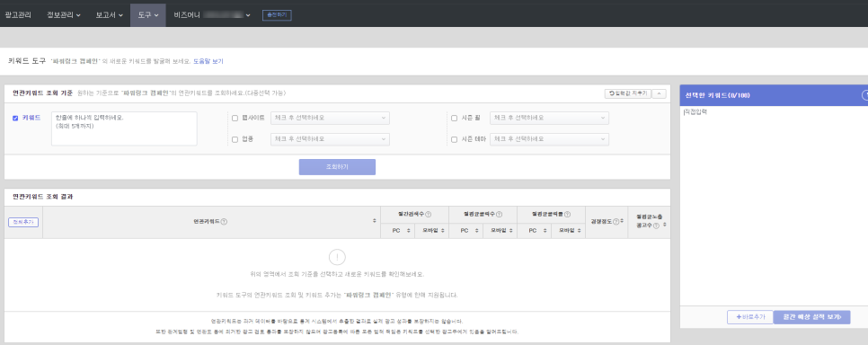Open the 도움말 보기 link
The width and height of the screenshot is (868, 345).
(x=208, y=61)
